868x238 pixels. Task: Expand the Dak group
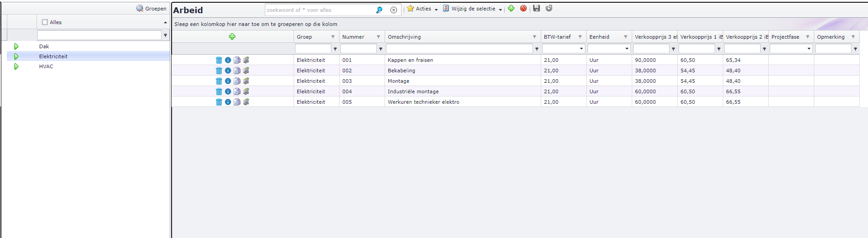pos(16,46)
